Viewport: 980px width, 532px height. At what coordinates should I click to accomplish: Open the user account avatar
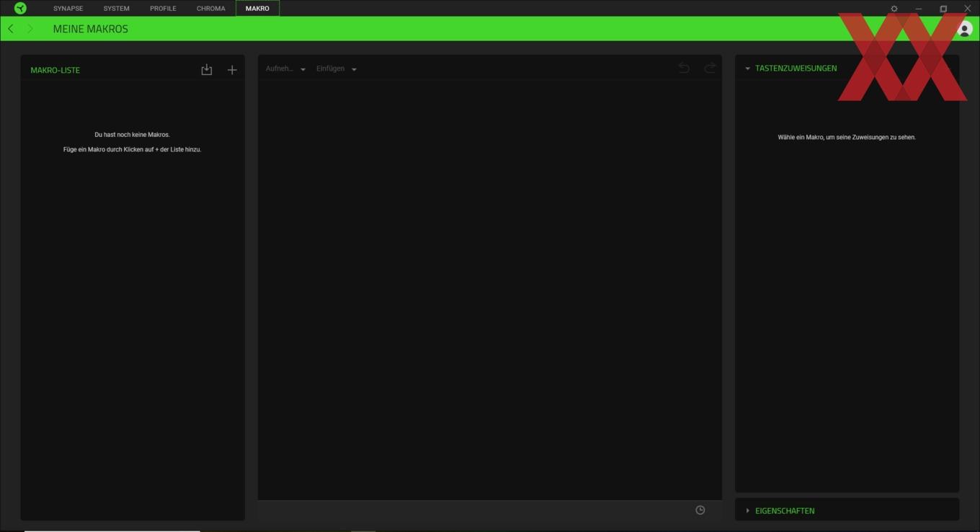(964, 29)
